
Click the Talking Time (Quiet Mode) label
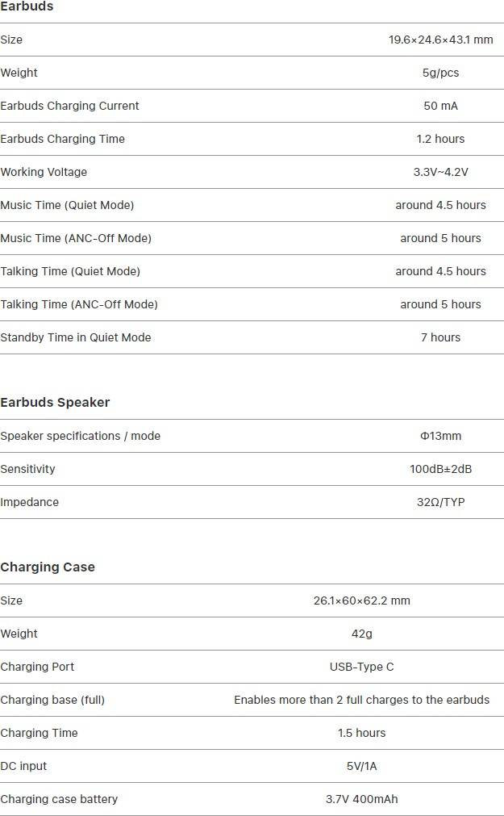[70, 271]
